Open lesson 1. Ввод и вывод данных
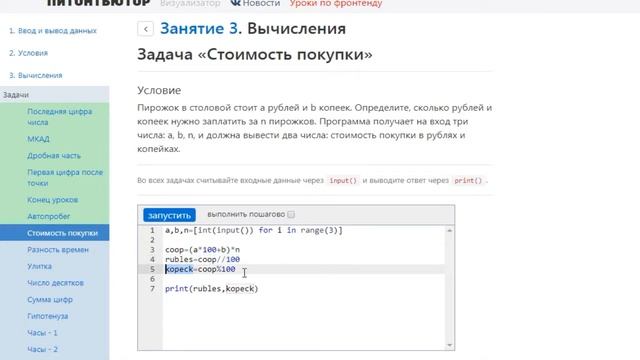640x360 pixels. pyautogui.click(x=53, y=31)
